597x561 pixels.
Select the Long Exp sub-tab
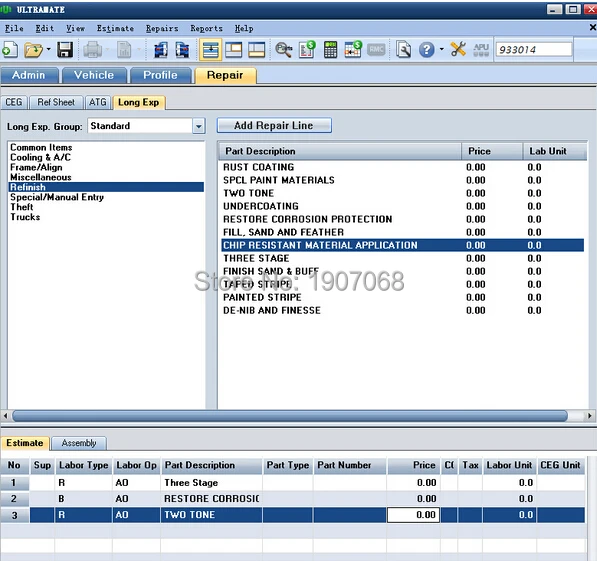tap(139, 102)
